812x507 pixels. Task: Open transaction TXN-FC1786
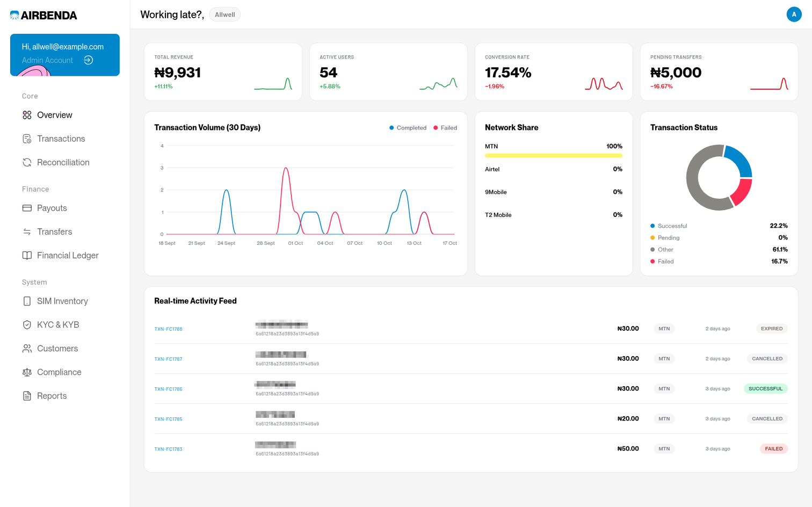(x=168, y=389)
